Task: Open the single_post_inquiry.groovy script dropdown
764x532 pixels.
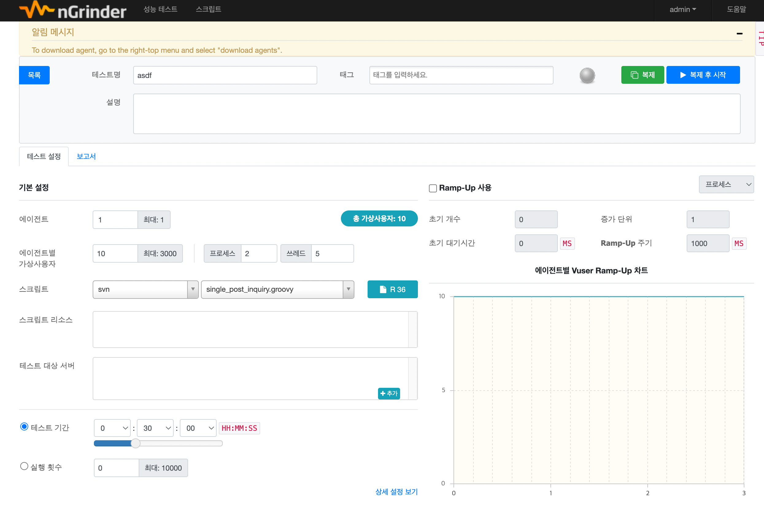Action: (x=277, y=289)
